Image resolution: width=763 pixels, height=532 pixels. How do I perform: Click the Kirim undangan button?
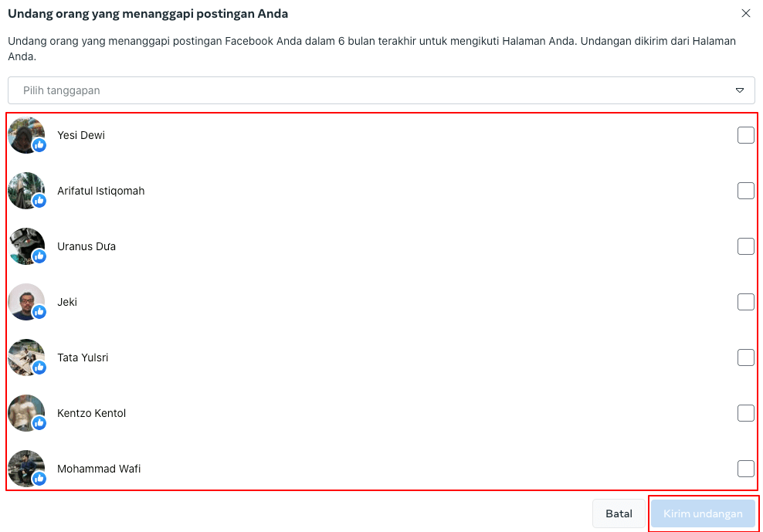pos(703,513)
